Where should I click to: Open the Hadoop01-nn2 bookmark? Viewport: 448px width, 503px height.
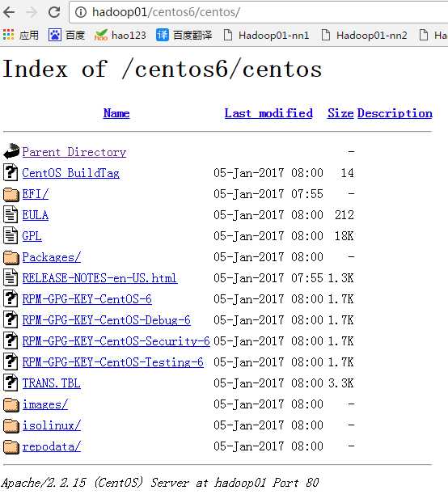(x=364, y=35)
